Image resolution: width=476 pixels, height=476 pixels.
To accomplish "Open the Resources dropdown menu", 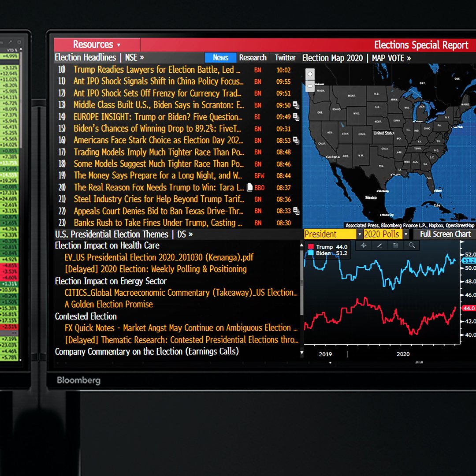I will click(x=97, y=45).
